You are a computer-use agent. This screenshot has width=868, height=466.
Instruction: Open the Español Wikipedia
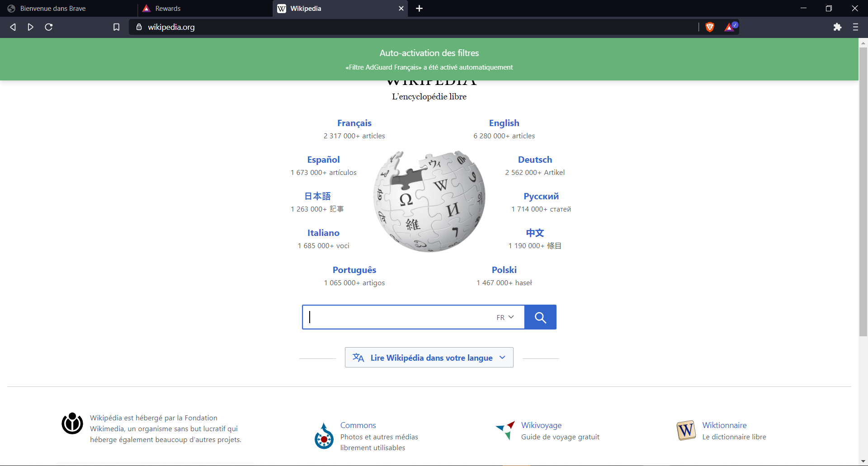324,160
